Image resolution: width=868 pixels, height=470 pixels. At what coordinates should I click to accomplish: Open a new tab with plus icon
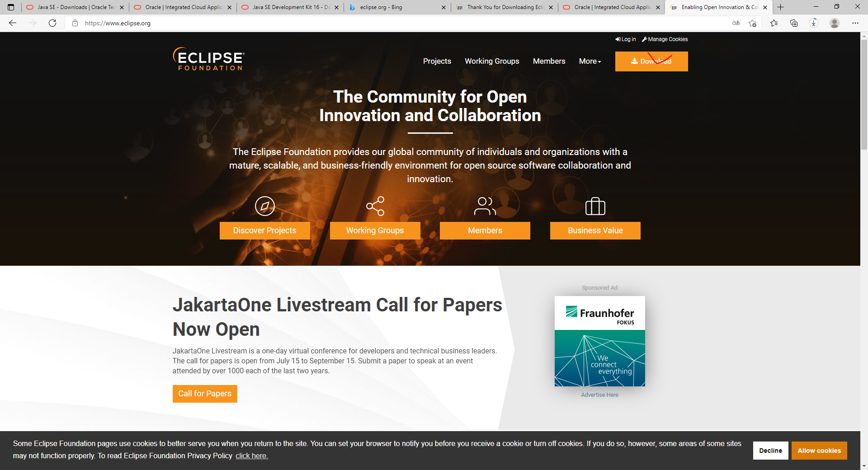point(780,7)
